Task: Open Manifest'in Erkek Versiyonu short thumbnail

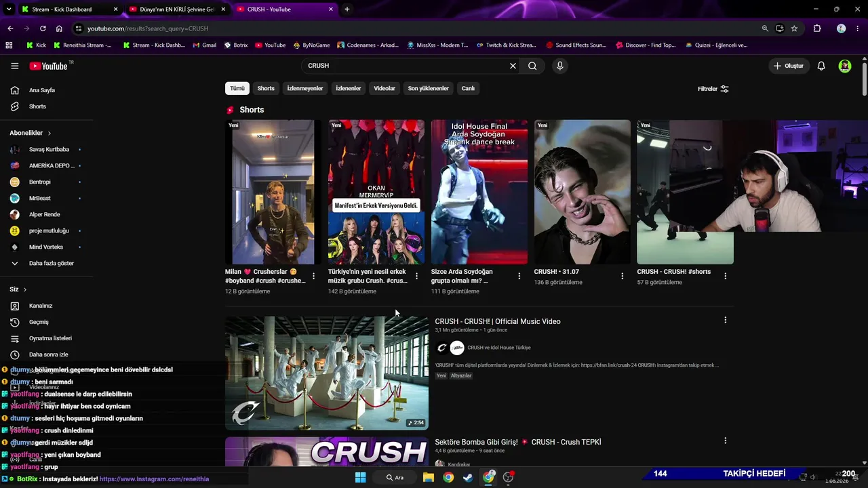Action: 376,192
